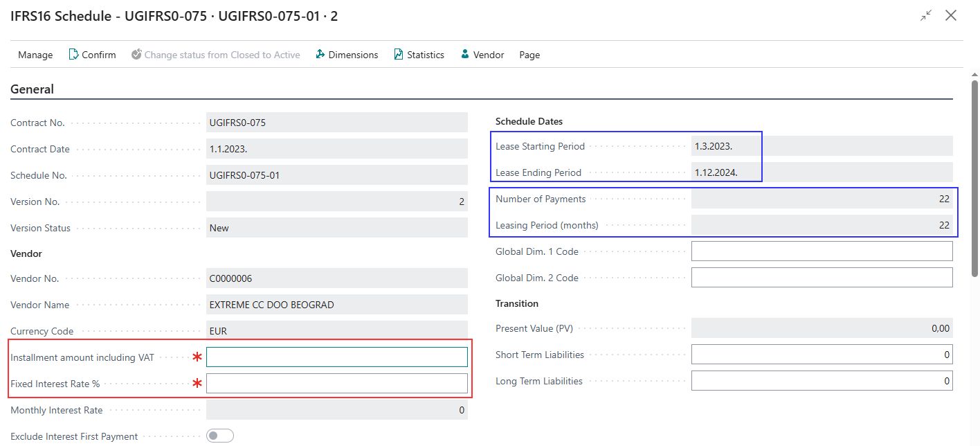Viewport: 980px width, 446px height.
Task: Click Number of Payments value 22
Action: (822, 199)
